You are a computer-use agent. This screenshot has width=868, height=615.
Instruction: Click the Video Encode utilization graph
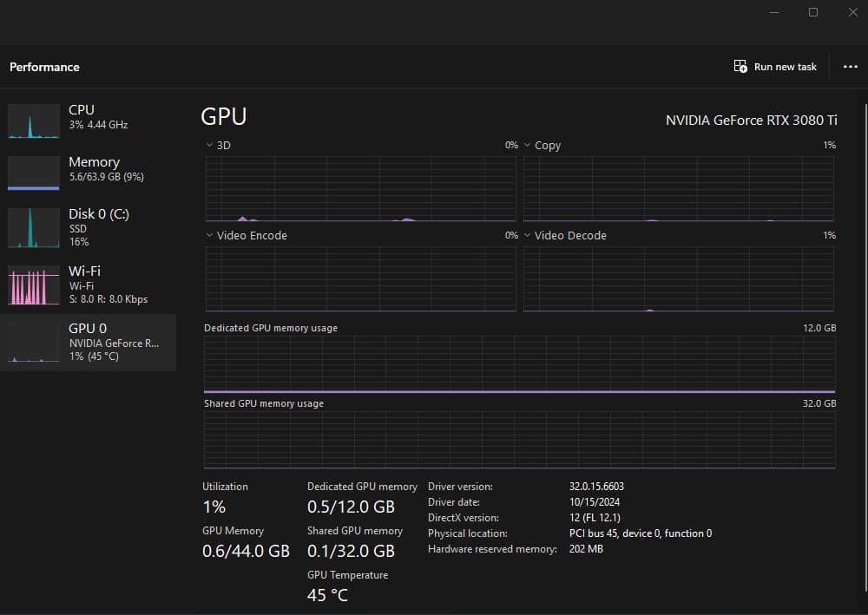(x=361, y=278)
